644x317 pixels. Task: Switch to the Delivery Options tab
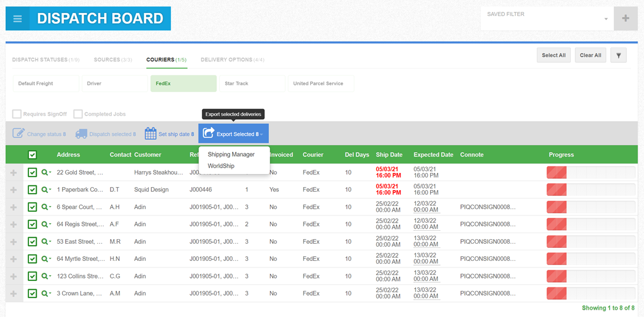click(x=232, y=60)
